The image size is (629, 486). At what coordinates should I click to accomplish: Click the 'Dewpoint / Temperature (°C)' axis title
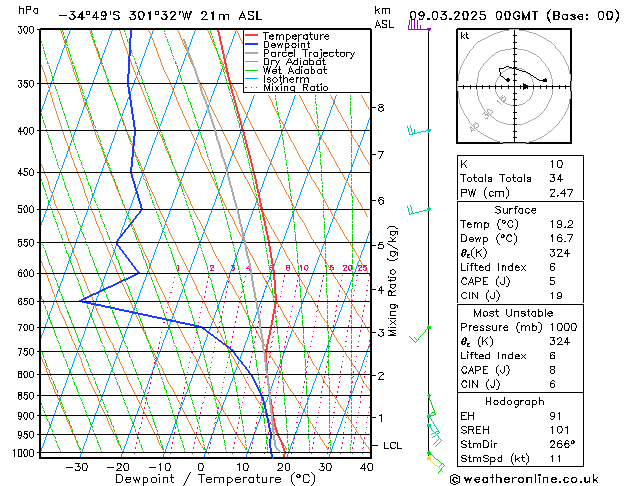click(x=215, y=479)
